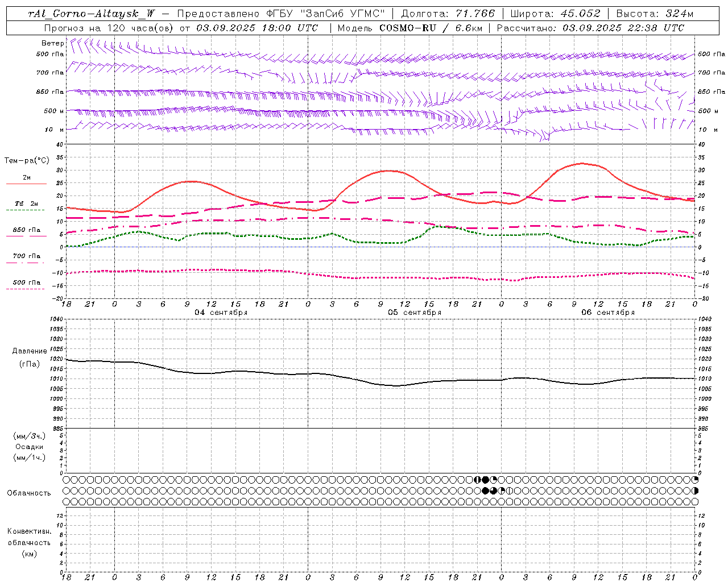The width and height of the screenshot is (728, 582).
Task: Click the (мм/3ч.) precipitation unit label
Action: [30, 436]
